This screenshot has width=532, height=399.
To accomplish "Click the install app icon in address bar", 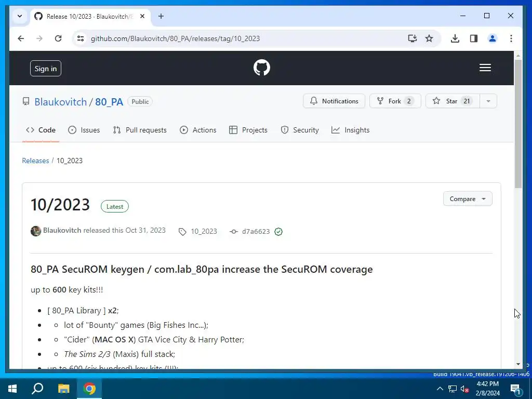I will pos(412,38).
